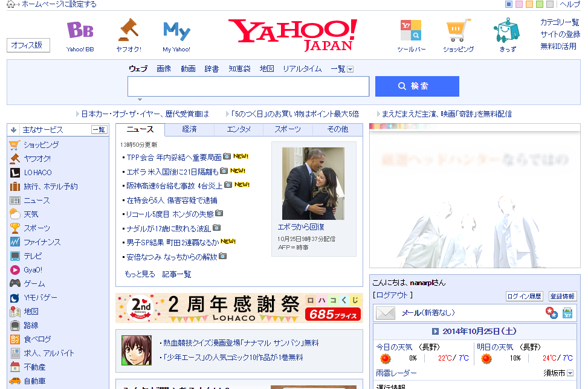This screenshot has height=389, width=588.
Task: Click the GyaO! play icon
Action: click(x=15, y=270)
